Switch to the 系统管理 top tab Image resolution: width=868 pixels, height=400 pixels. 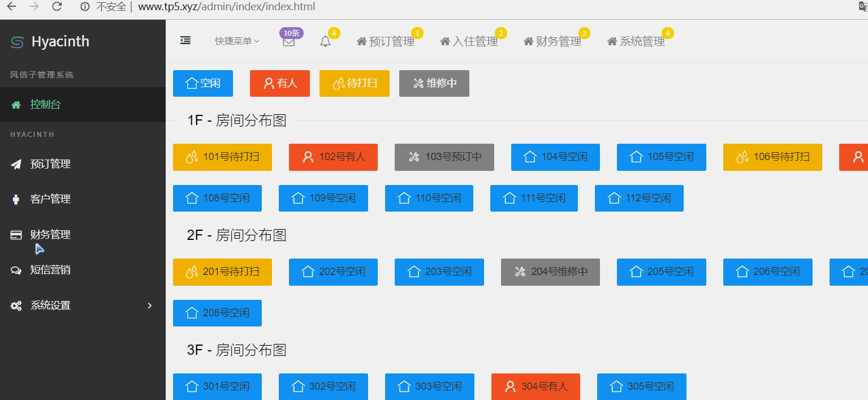[x=636, y=41]
